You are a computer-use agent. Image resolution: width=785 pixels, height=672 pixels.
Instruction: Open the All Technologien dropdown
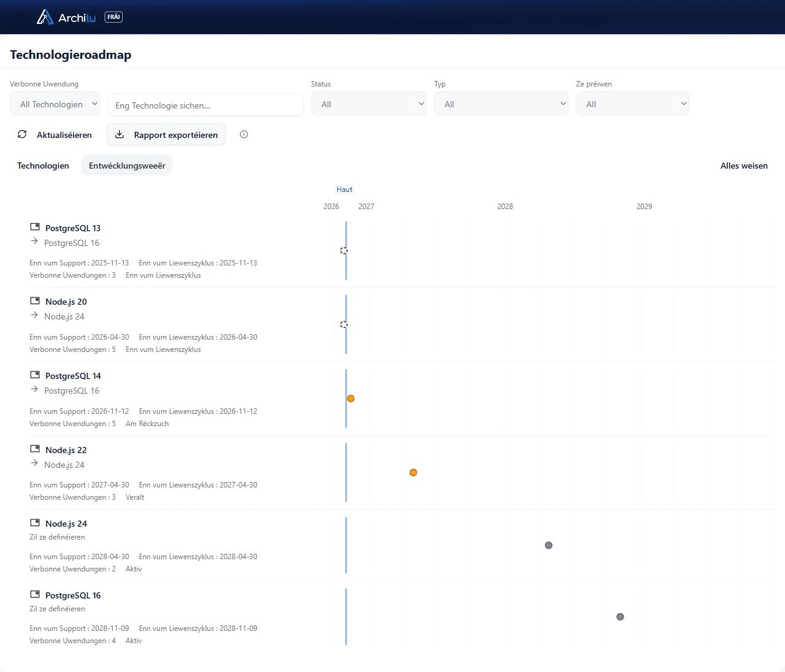pyautogui.click(x=55, y=104)
